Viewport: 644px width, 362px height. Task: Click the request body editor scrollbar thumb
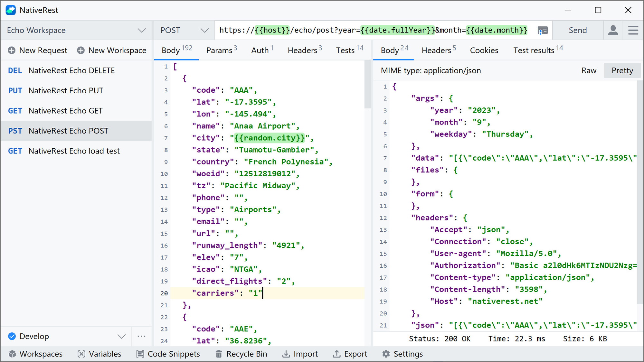coord(367,85)
